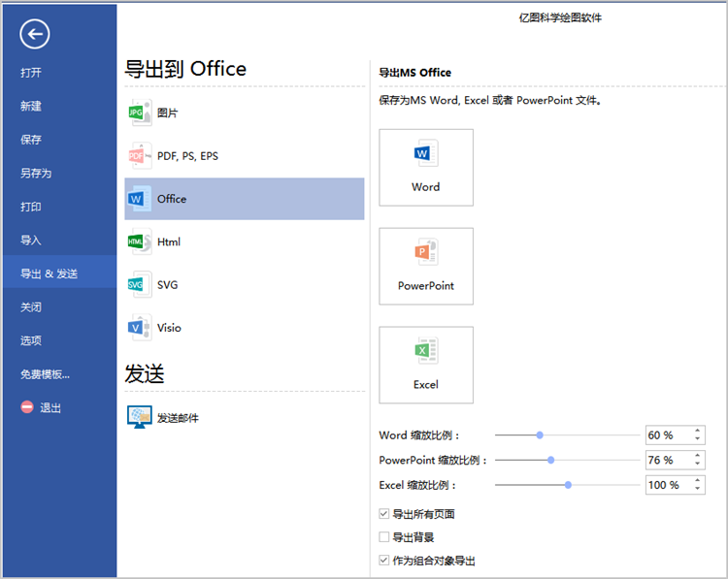This screenshot has height=579, width=728.
Task: Adjust the Word 缩放比例 slider handle
Action: click(540, 435)
